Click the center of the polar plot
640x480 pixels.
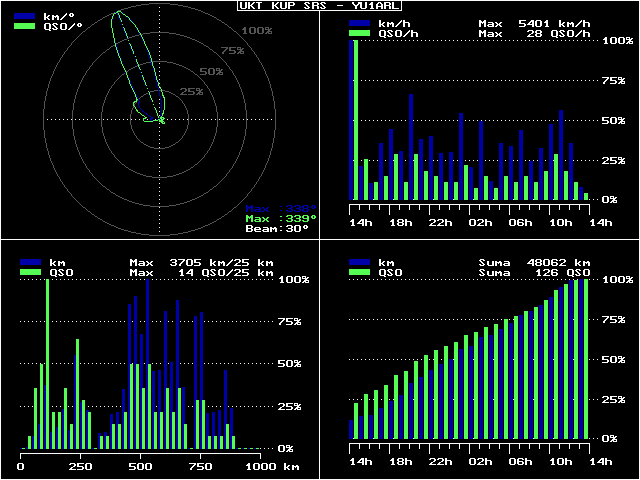pos(160,119)
